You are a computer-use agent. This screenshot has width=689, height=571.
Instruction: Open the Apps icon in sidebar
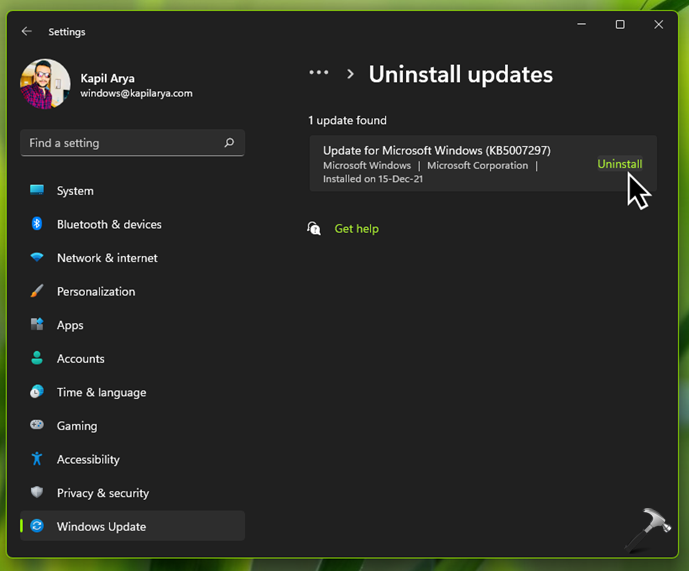[37, 325]
